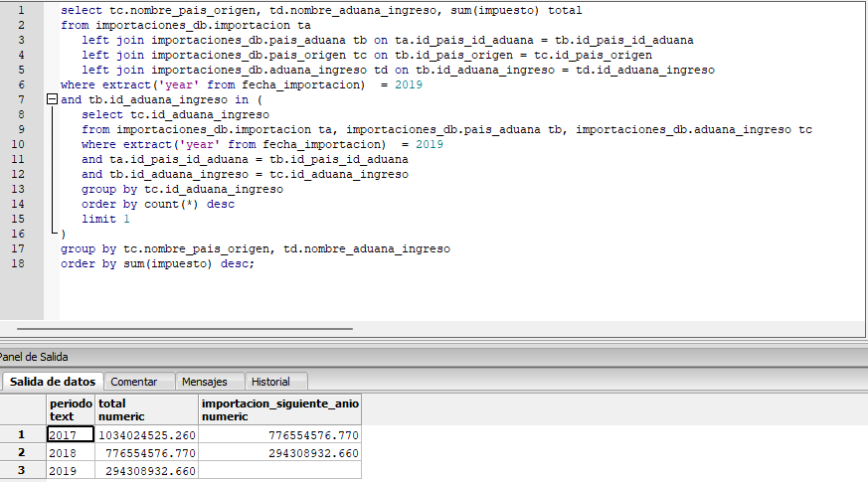Image resolution: width=868 pixels, height=482 pixels.
Task: Select result row 2 via its row header
Action: tap(23, 452)
